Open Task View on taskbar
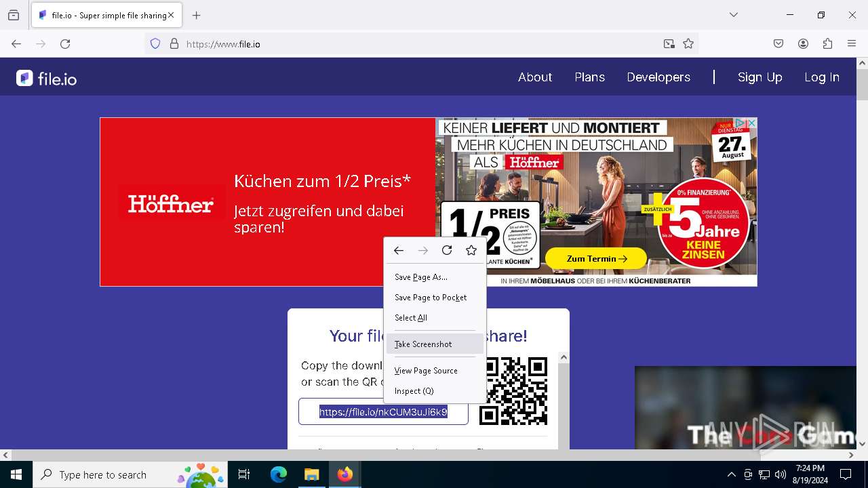The image size is (868, 488). point(244,474)
